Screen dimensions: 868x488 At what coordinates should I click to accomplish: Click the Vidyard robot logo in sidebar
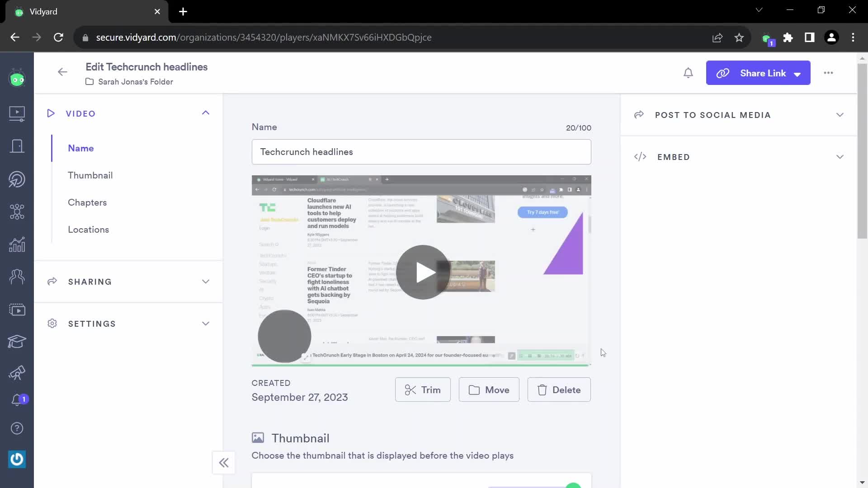click(17, 79)
